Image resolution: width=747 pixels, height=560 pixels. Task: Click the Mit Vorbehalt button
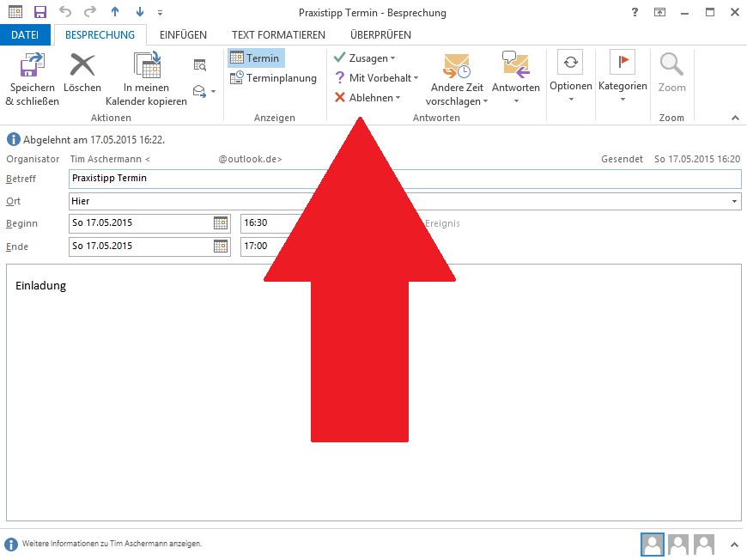[x=376, y=78]
